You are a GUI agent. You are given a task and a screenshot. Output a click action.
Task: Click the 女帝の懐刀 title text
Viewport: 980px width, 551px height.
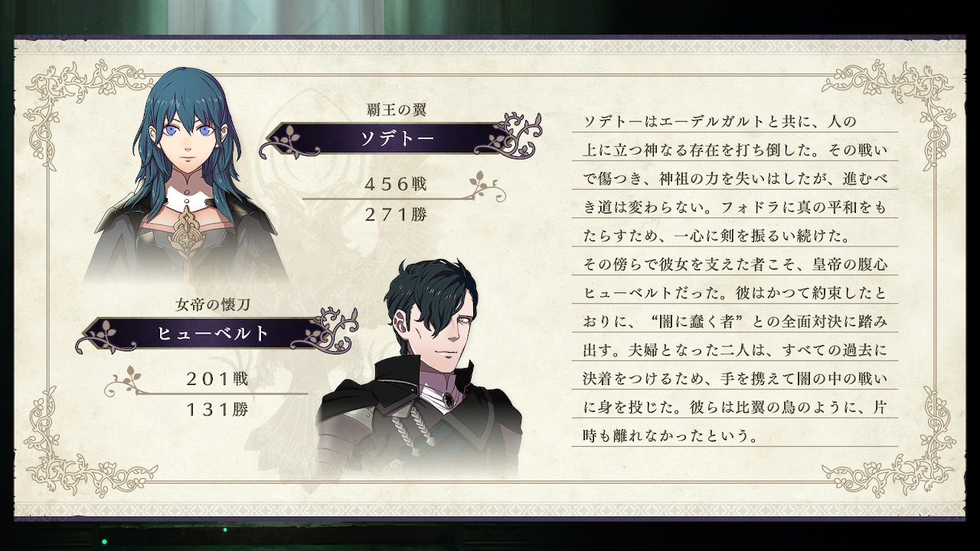(x=212, y=305)
